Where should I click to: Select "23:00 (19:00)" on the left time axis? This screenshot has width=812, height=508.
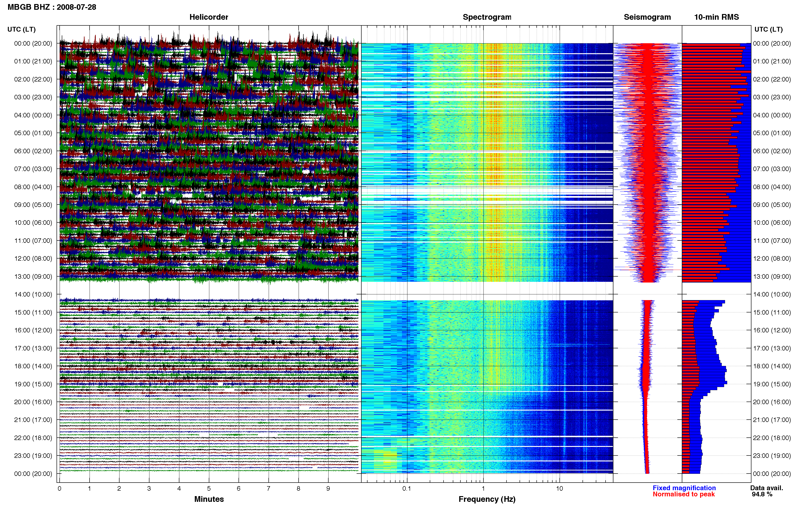tap(33, 456)
